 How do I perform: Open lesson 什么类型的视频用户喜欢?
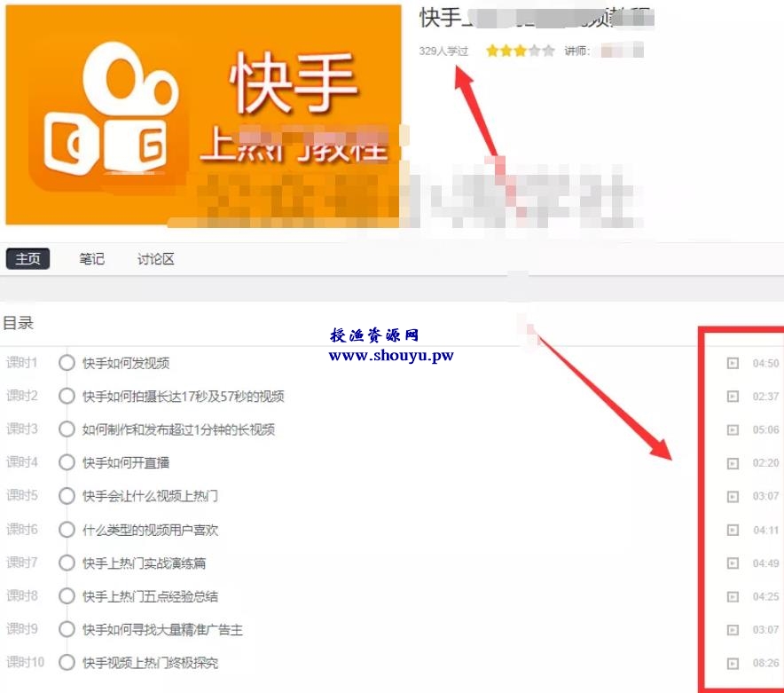150,530
